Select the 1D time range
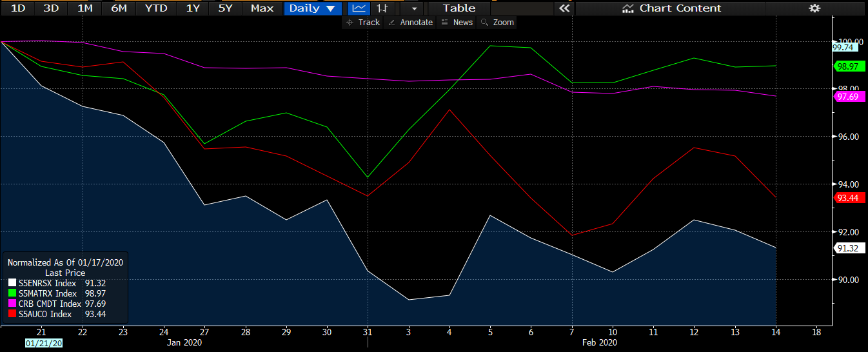The width and height of the screenshot is (868, 352). (x=18, y=8)
